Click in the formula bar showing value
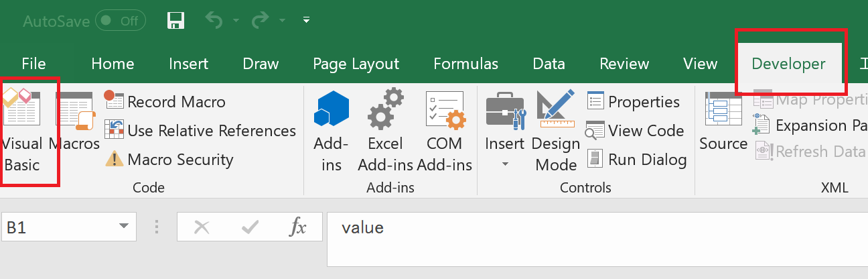Viewport: 868px width, 279px height. click(597, 239)
